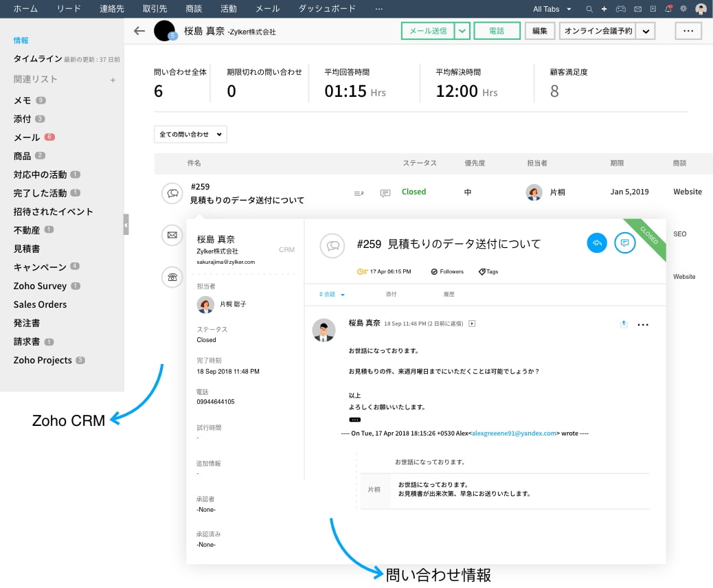Open Zoho Projects in the related list

43,360
